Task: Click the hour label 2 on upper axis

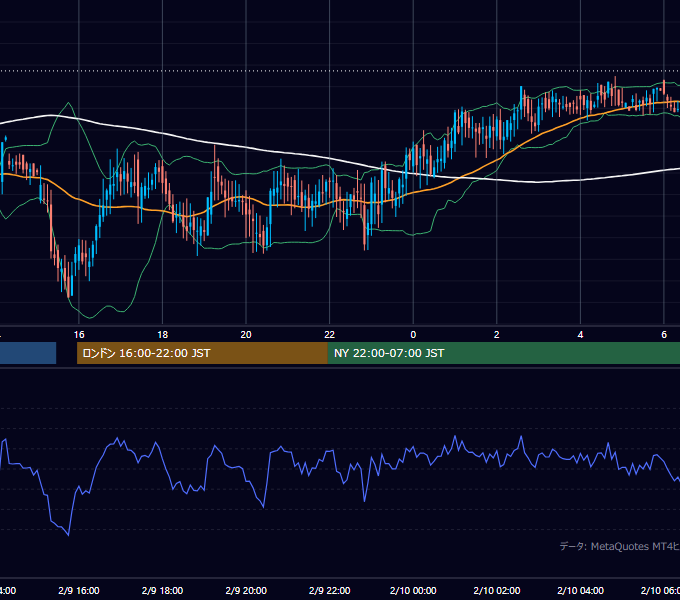Action: (x=497, y=335)
